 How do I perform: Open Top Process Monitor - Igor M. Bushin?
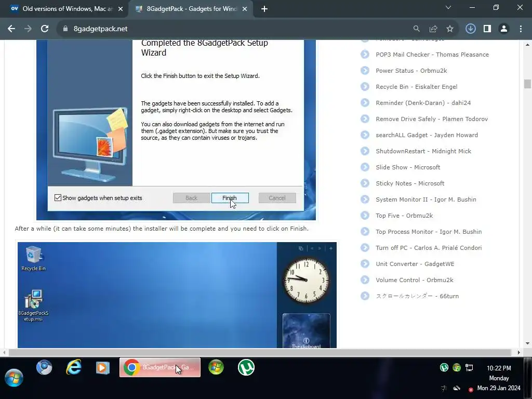pyautogui.click(x=429, y=232)
